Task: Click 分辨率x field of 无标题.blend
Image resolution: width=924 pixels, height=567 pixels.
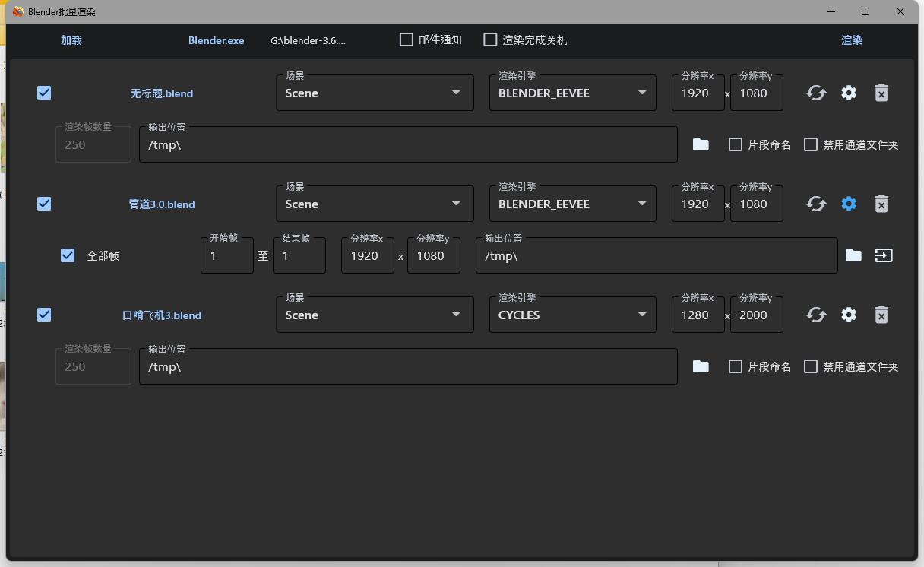Action: 698,93
